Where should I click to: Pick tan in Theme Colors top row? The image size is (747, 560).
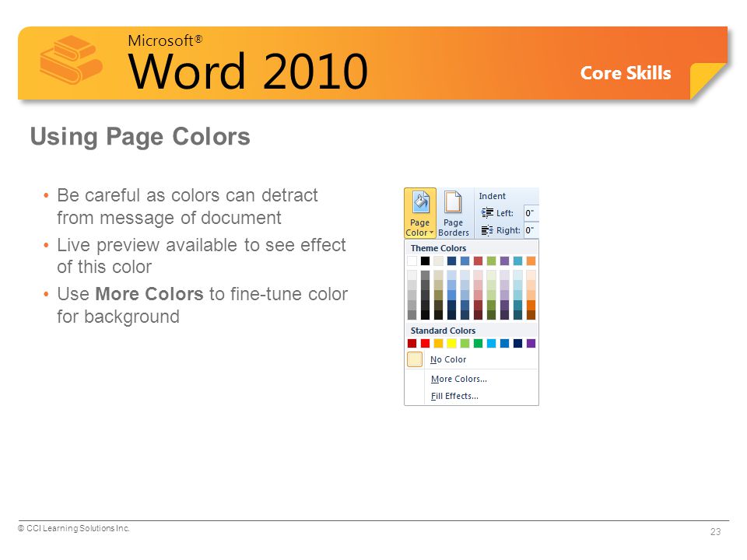click(438, 261)
